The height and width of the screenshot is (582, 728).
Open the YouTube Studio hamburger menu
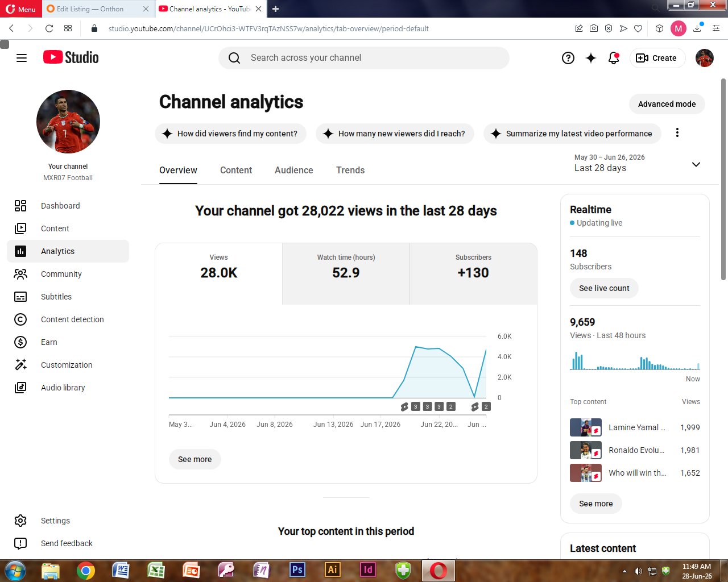point(22,58)
